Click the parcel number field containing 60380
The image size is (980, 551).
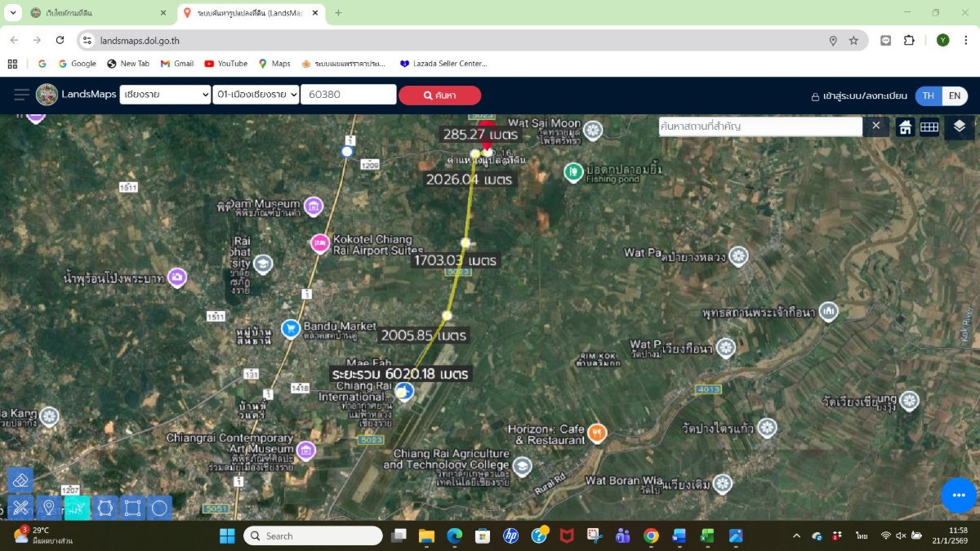click(x=349, y=95)
